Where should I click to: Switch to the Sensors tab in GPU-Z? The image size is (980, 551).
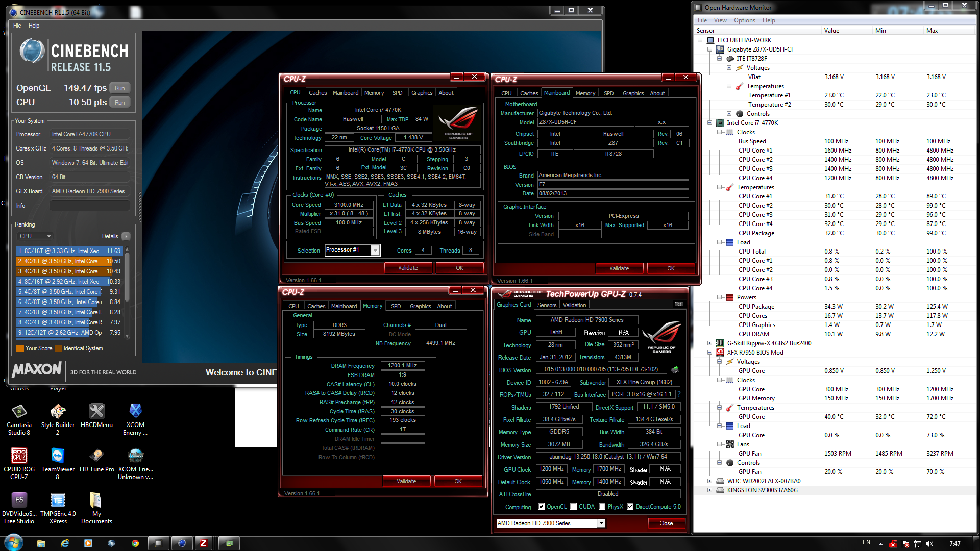547,305
